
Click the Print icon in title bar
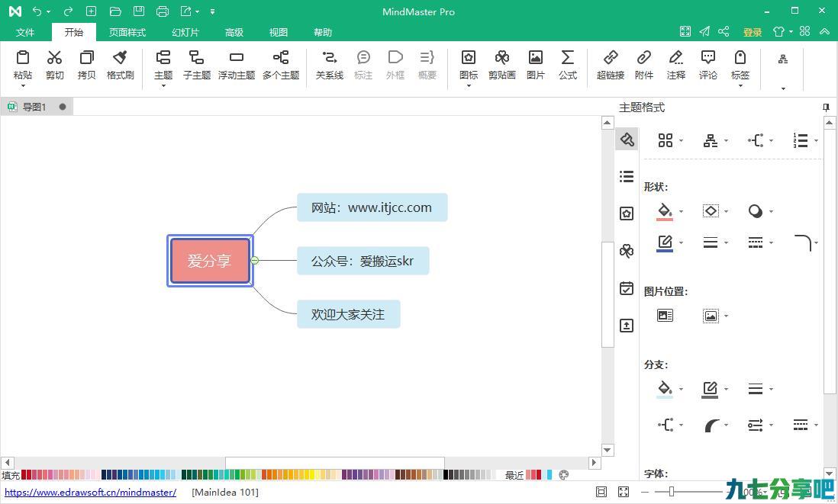163,11
